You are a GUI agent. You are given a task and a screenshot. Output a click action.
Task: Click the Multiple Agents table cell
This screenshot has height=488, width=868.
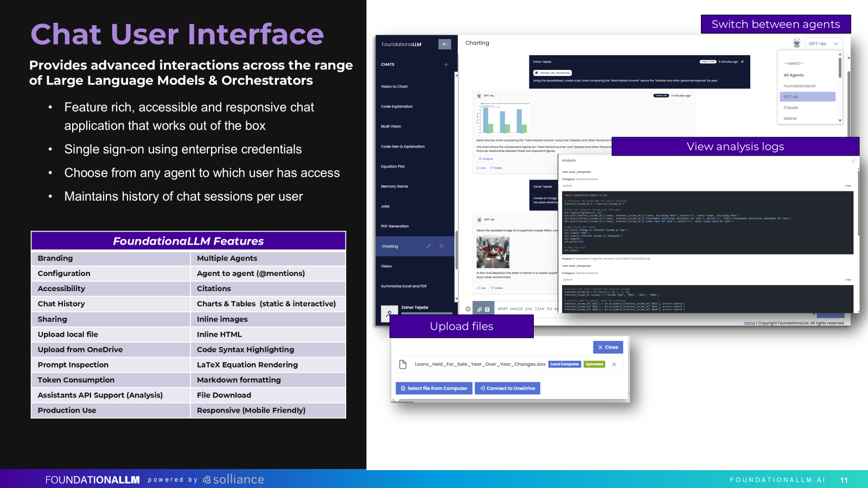(x=268, y=259)
